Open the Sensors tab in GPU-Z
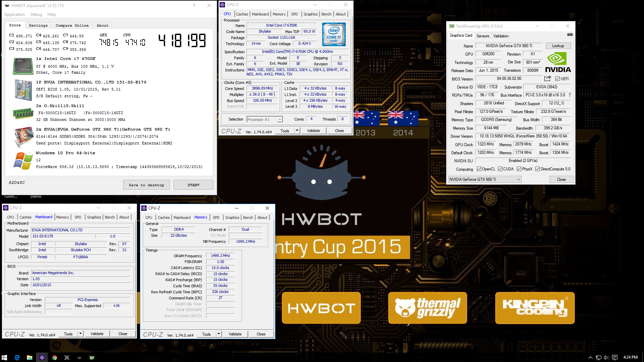 (483, 36)
